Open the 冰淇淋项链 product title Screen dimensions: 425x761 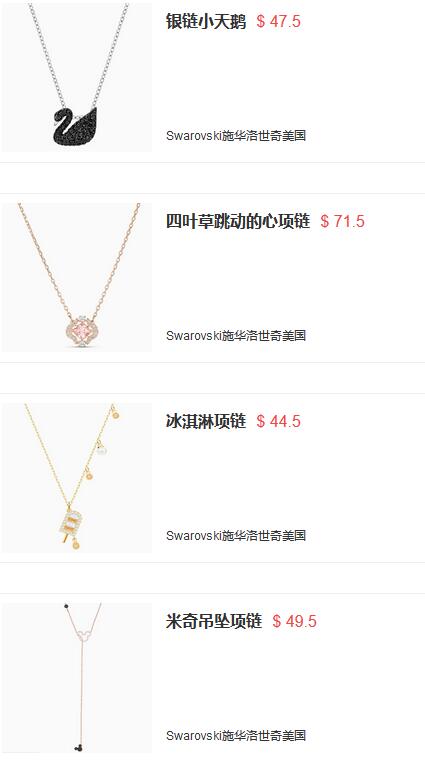point(206,421)
